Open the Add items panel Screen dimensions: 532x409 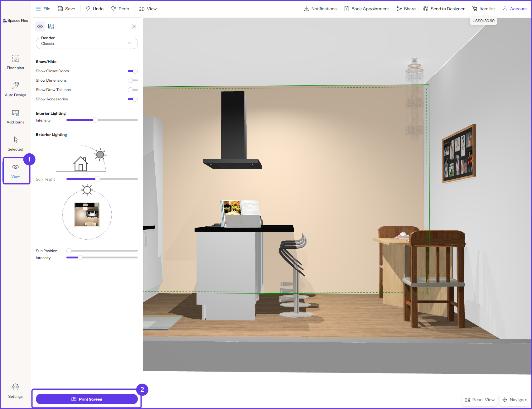point(15,116)
